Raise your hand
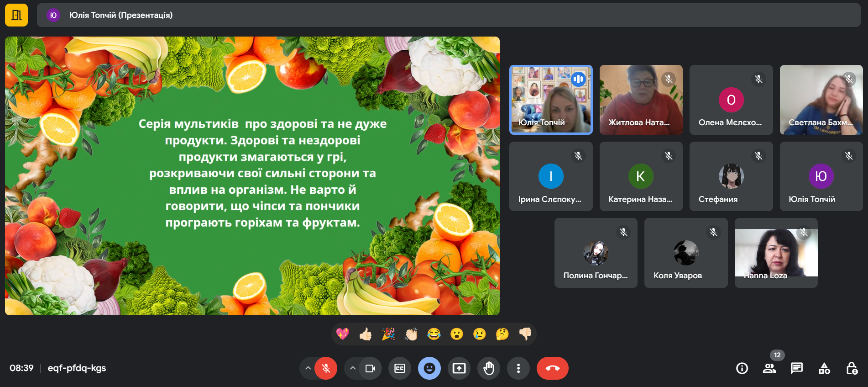 point(489,368)
